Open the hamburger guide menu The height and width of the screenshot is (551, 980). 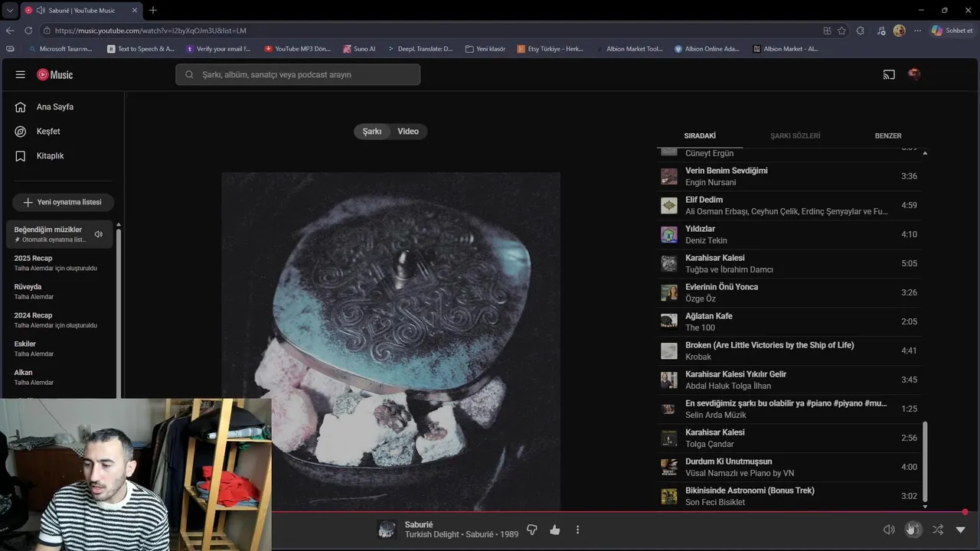(x=21, y=75)
